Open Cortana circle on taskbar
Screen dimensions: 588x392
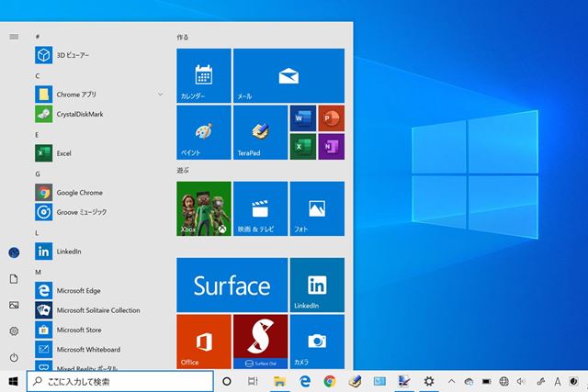(x=227, y=382)
